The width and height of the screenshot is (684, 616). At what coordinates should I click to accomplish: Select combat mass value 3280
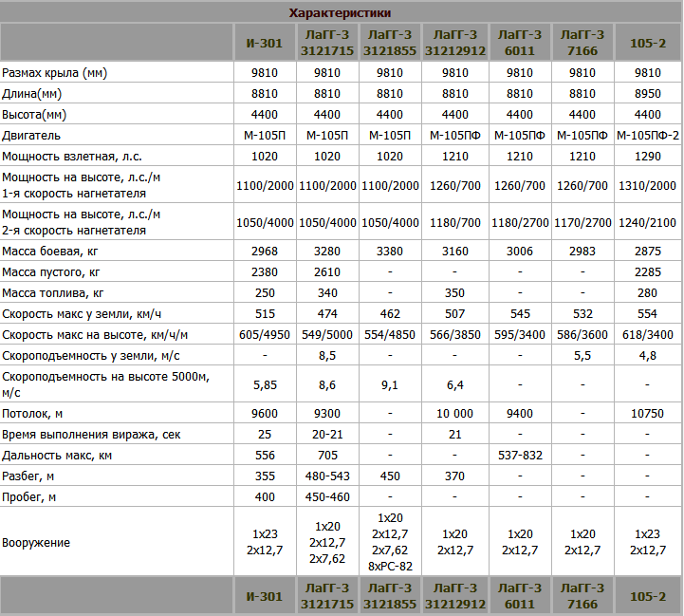(x=327, y=251)
